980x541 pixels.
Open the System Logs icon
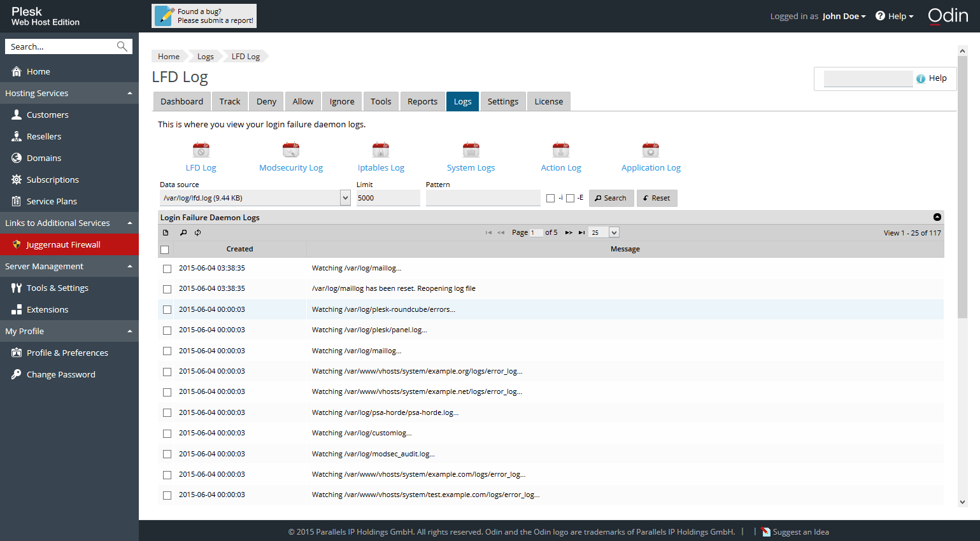coord(471,150)
